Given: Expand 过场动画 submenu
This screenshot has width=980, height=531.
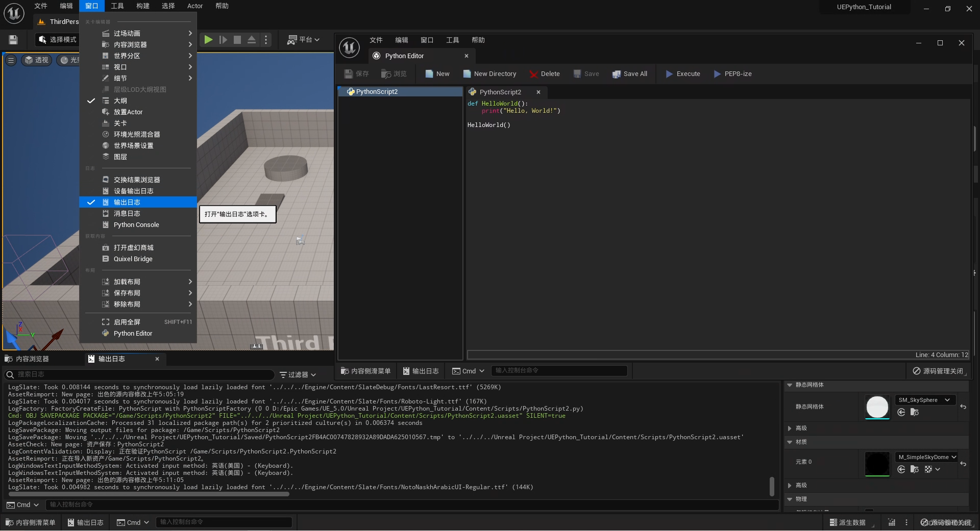Looking at the screenshot, I should 138,34.
